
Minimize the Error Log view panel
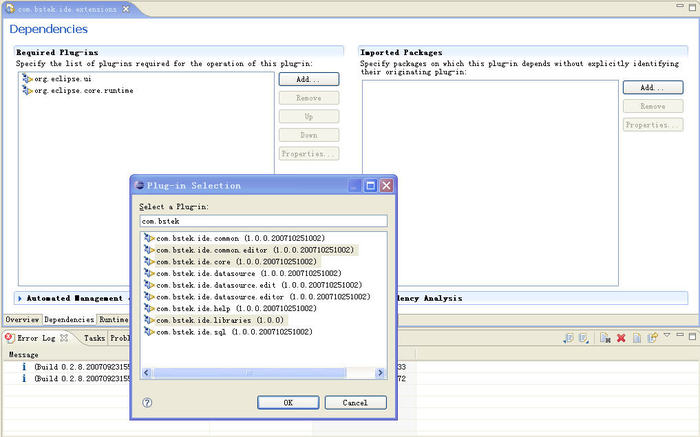679,334
